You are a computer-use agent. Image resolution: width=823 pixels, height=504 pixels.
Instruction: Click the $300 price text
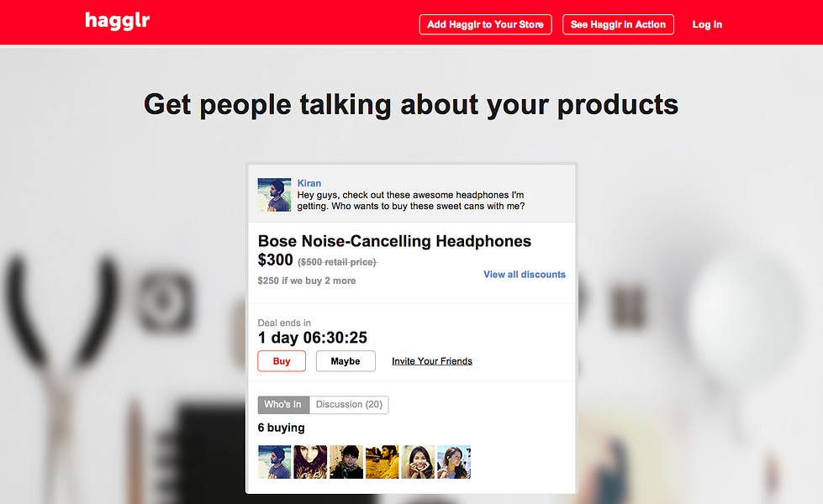pyautogui.click(x=275, y=260)
